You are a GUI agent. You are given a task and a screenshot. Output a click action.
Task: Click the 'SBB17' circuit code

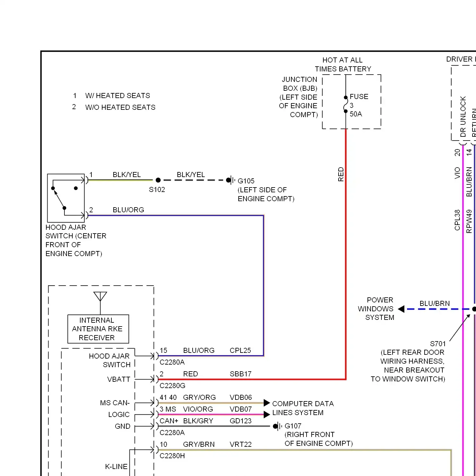[x=241, y=374]
